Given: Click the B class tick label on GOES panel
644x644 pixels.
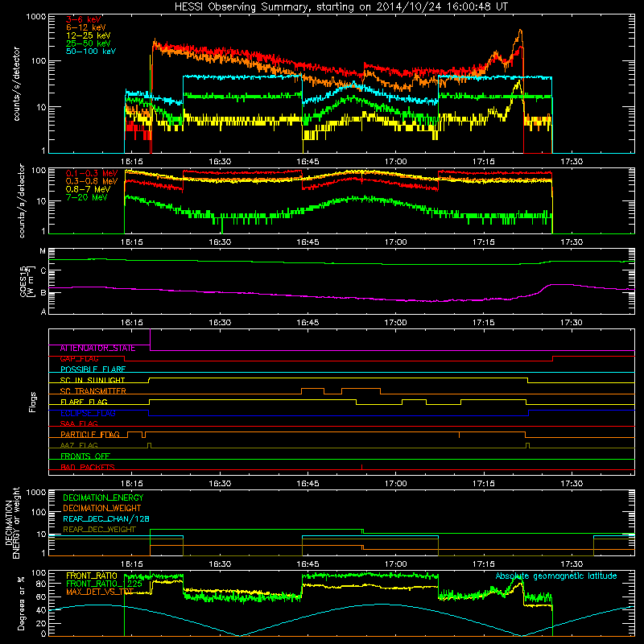Looking at the screenshot, I should point(43,293).
